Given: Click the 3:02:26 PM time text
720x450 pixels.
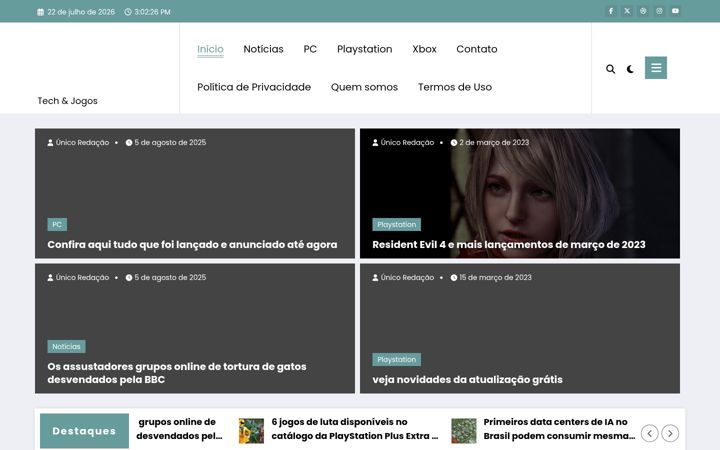Looking at the screenshot, I should coord(152,12).
